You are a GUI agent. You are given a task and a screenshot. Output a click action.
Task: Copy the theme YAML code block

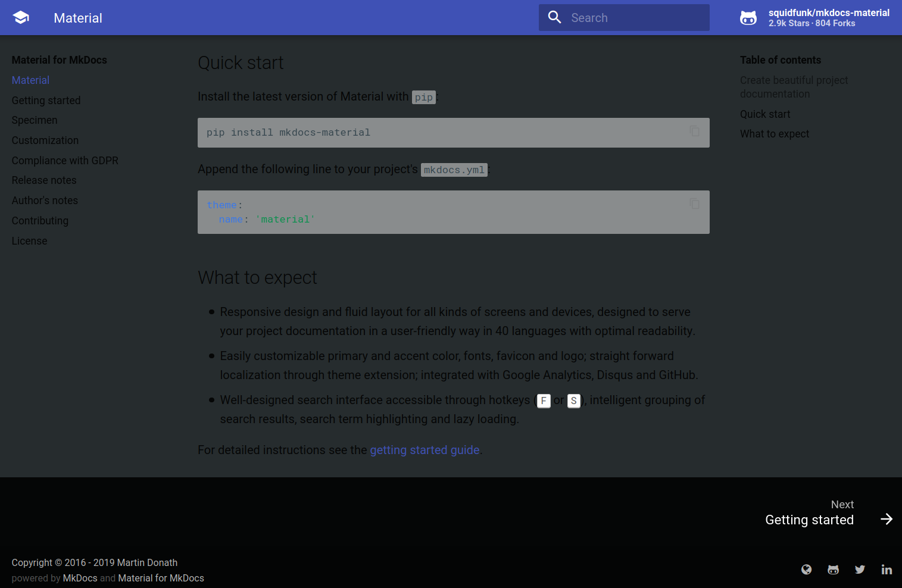[694, 203]
